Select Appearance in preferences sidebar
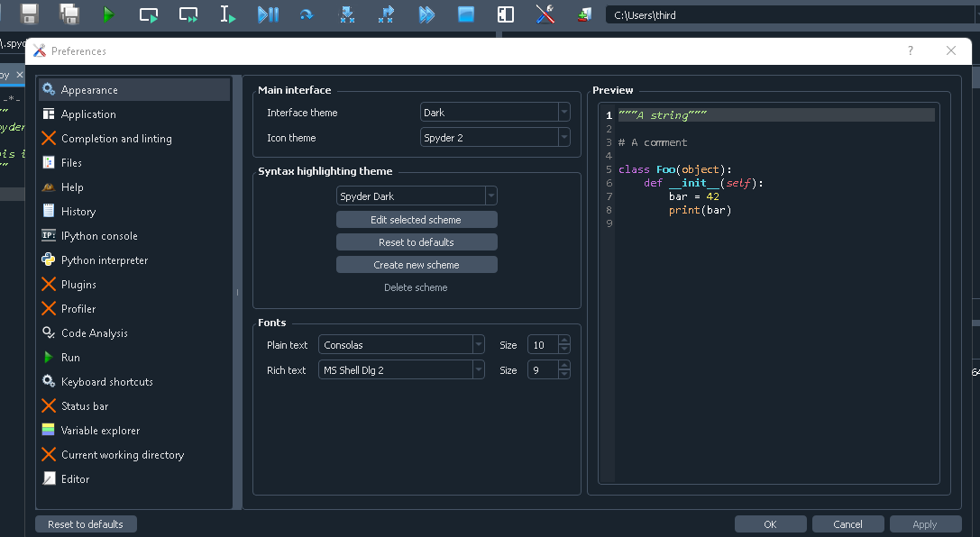This screenshot has width=980, height=537. tap(134, 90)
